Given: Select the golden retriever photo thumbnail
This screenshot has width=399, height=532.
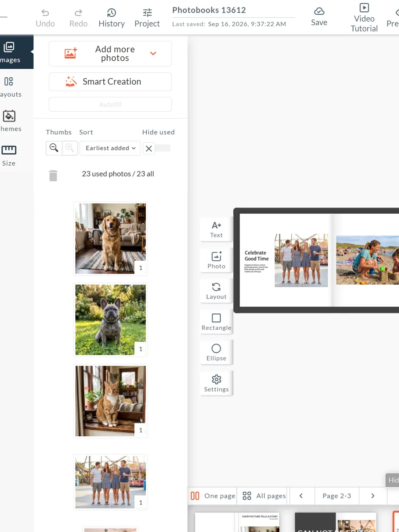Looking at the screenshot, I should point(110,239).
